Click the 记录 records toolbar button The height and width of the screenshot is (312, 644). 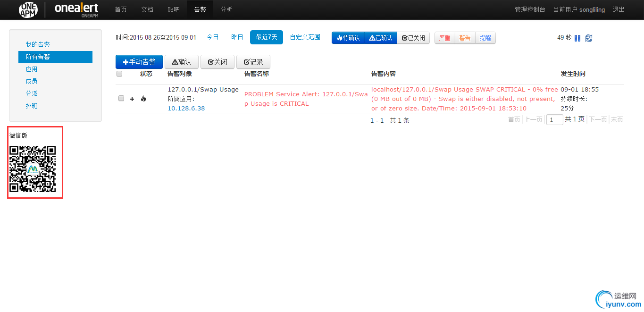253,61
